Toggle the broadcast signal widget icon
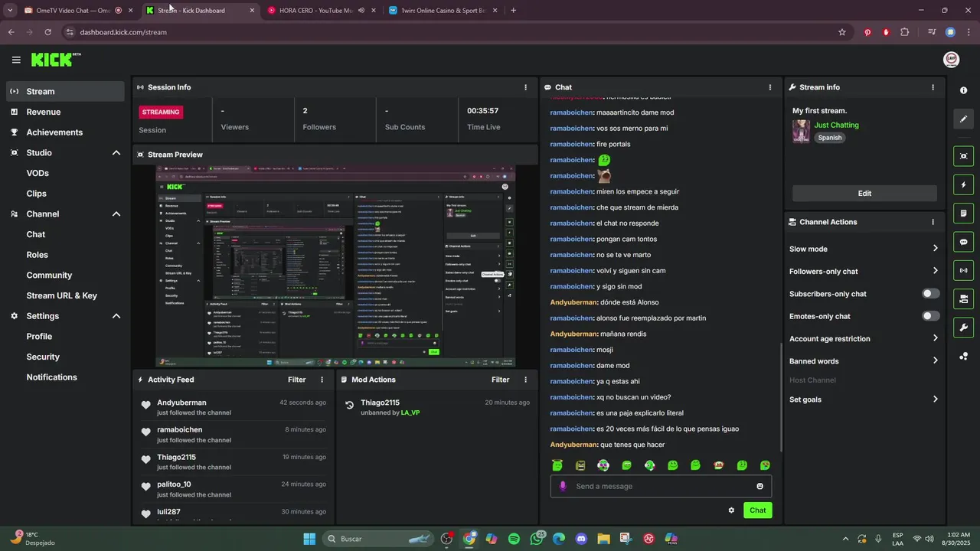This screenshot has height=551, width=980. point(963,270)
